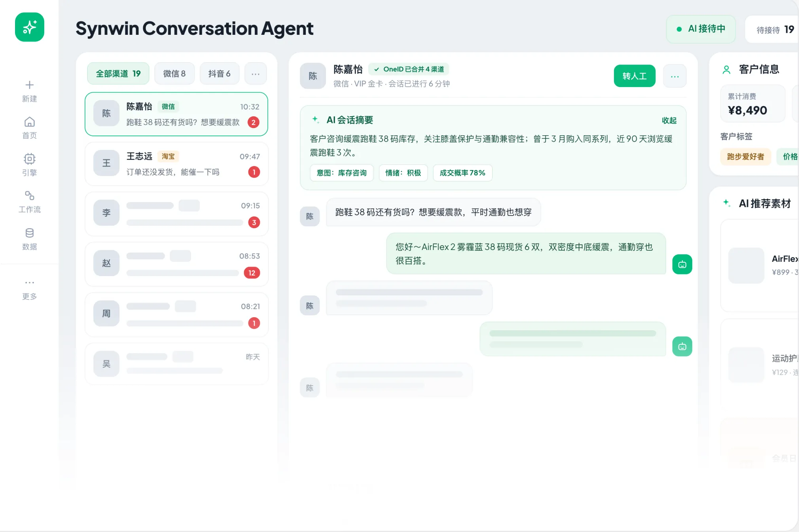Select the 微信 8 channel tab

pyautogui.click(x=174, y=74)
